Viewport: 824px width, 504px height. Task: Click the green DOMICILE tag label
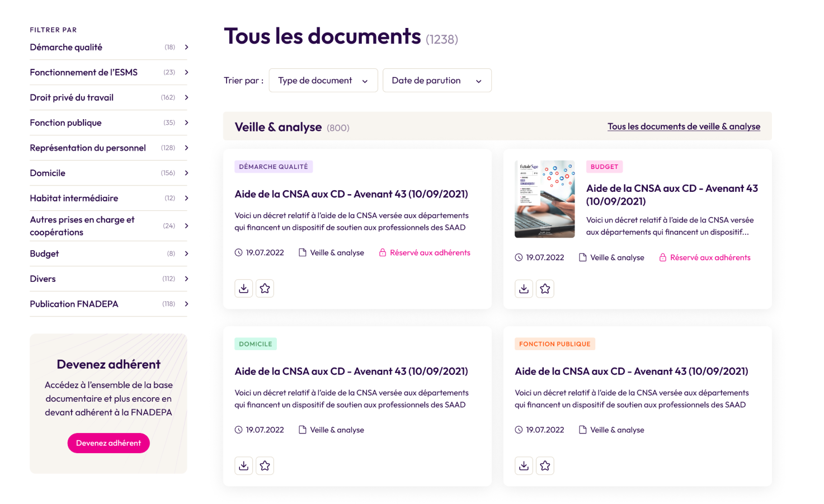[x=255, y=344]
